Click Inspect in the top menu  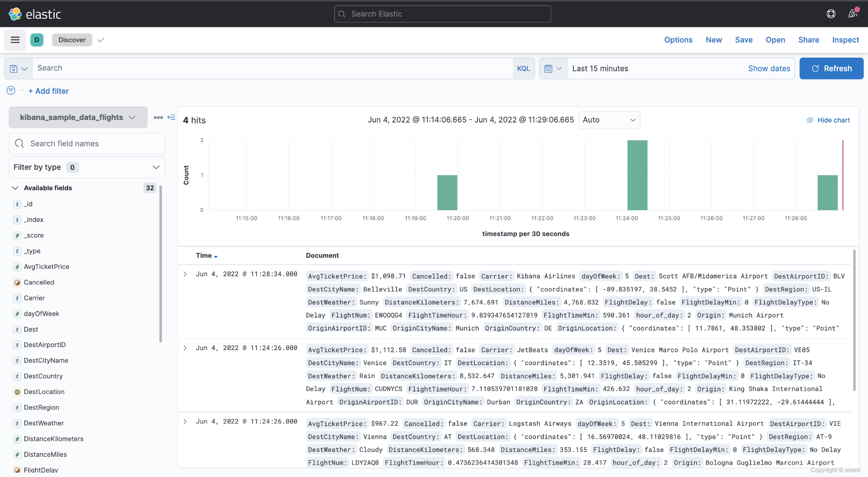[845, 40]
